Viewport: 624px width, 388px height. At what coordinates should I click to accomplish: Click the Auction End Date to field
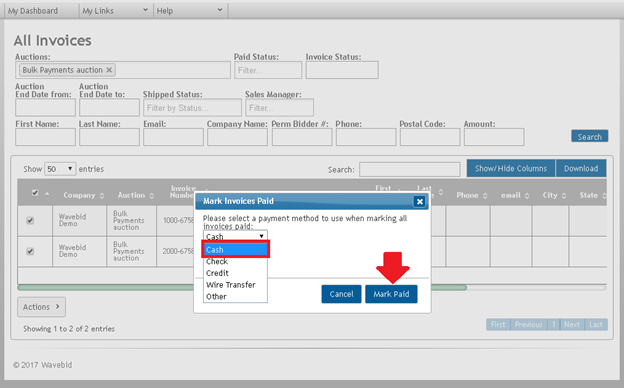[x=109, y=107]
